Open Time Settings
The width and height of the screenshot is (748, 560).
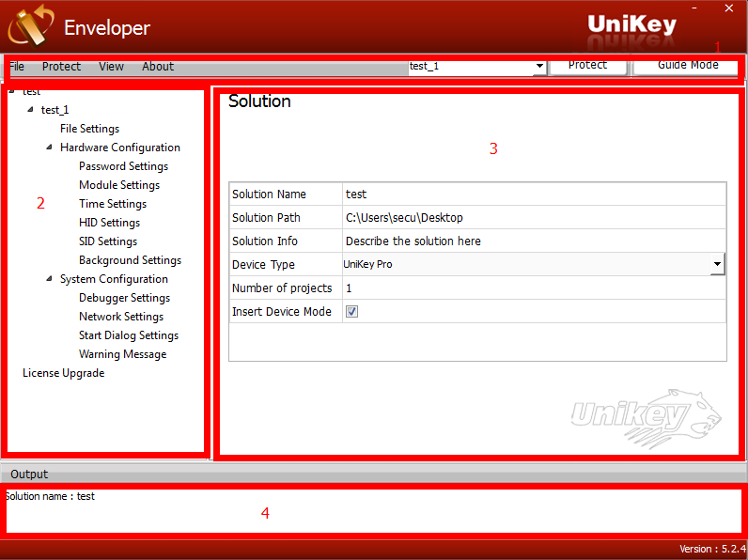[x=113, y=204]
